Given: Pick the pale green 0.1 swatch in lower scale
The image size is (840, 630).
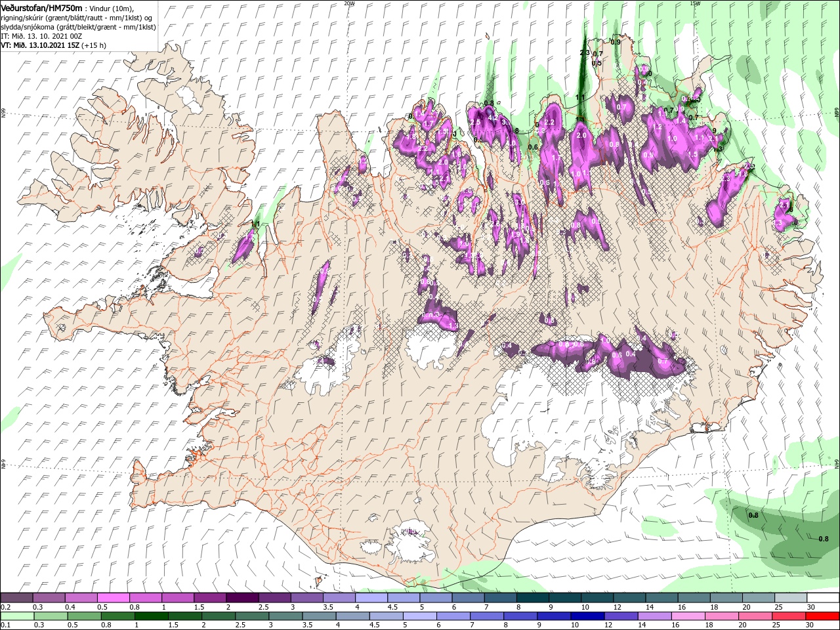Looking at the screenshot, I should (18, 616).
